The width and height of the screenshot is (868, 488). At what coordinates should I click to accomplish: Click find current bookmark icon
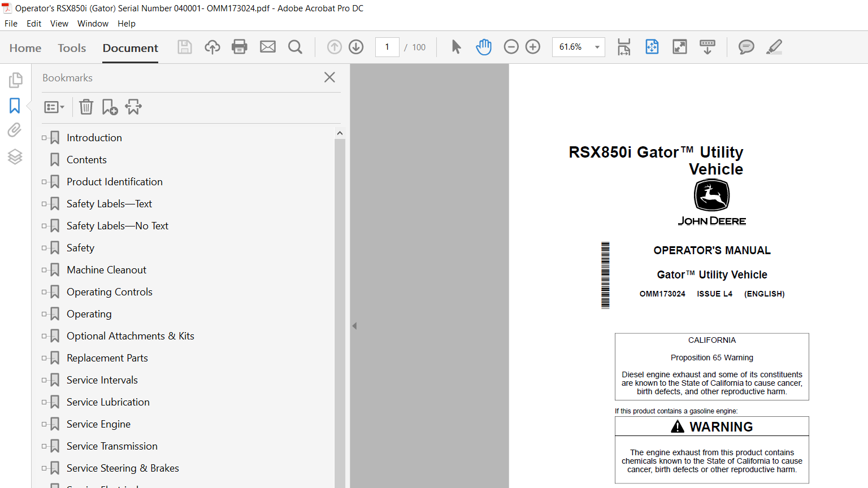tap(133, 107)
